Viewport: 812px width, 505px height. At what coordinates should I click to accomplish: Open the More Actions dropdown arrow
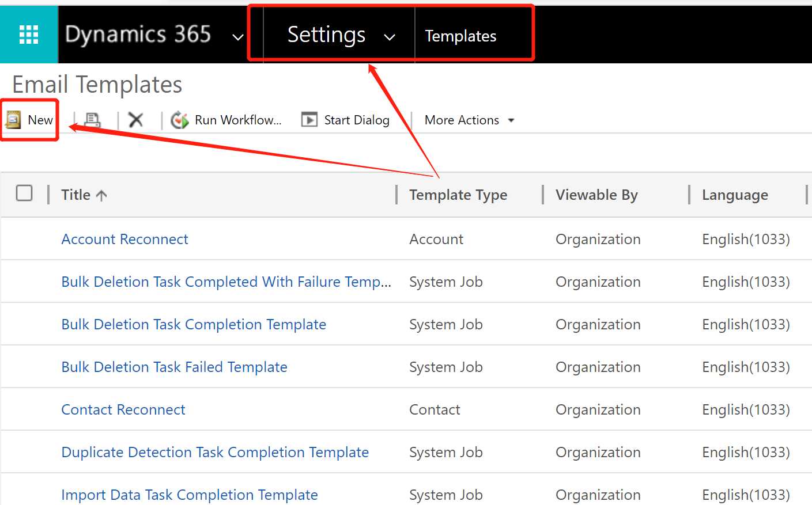[511, 120]
